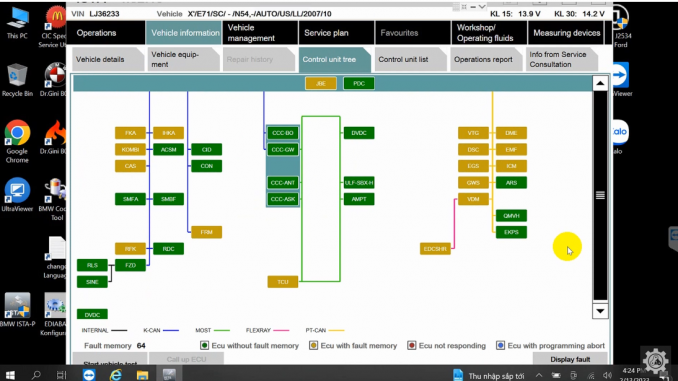The height and width of the screenshot is (381, 678).
Task: Click the green CCC-GW unit node
Action: (283, 150)
